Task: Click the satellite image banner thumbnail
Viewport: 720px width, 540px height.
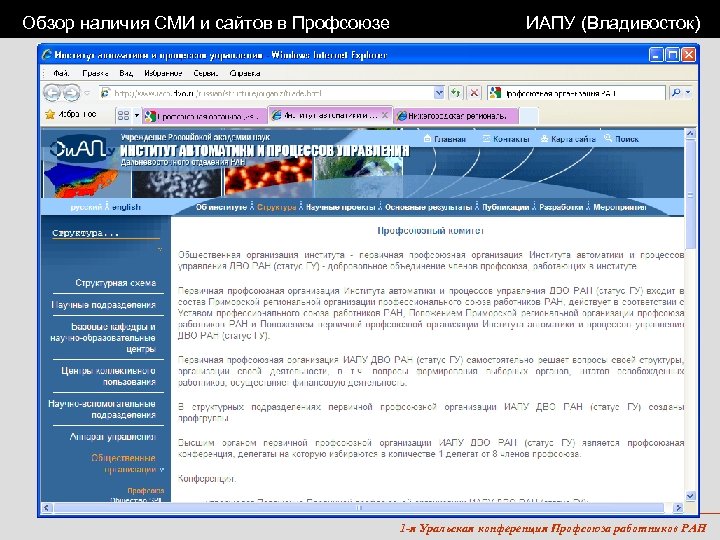Action: [x=359, y=177]
